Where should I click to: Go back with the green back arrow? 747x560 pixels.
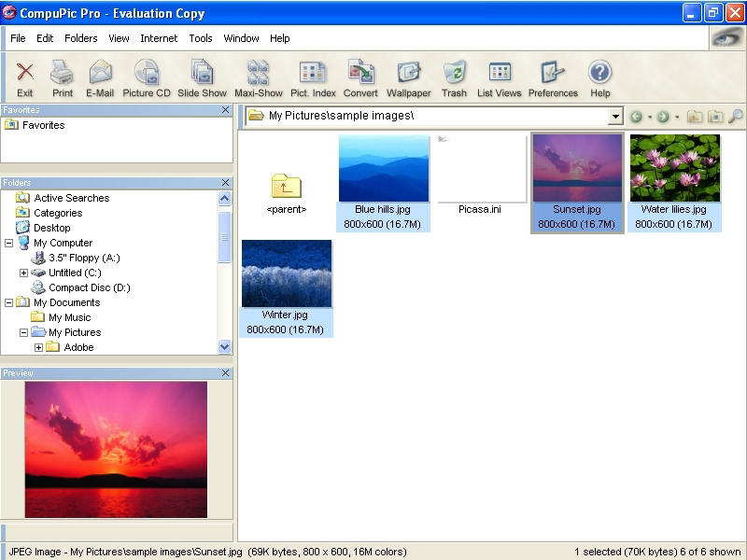636,116
